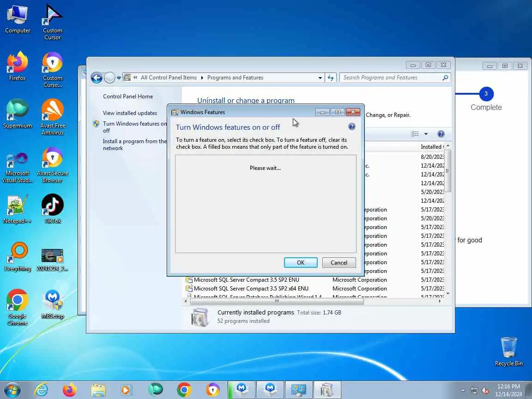This screenshot has height=399, width=532.
Task: Select the 8/20/2023 installed date cell
Action: (x=432, y=157)
